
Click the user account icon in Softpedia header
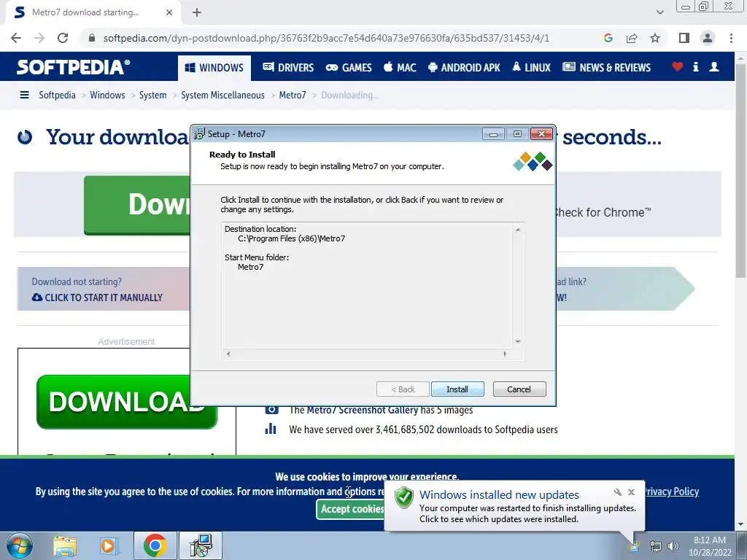point(714,66)
